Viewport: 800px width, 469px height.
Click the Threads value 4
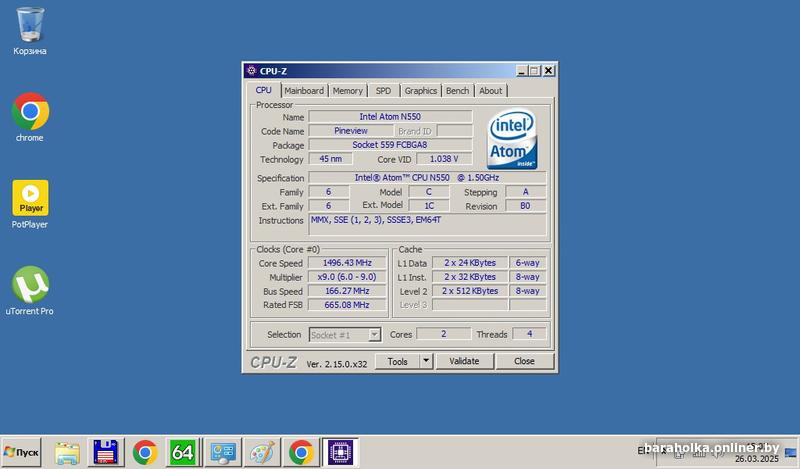tap(530, 334)
